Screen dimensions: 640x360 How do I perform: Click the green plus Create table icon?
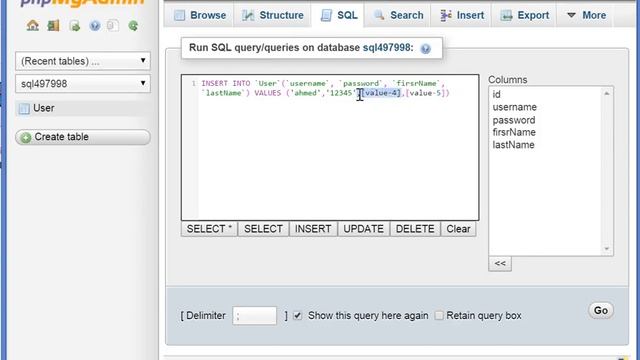pos(26,138)
